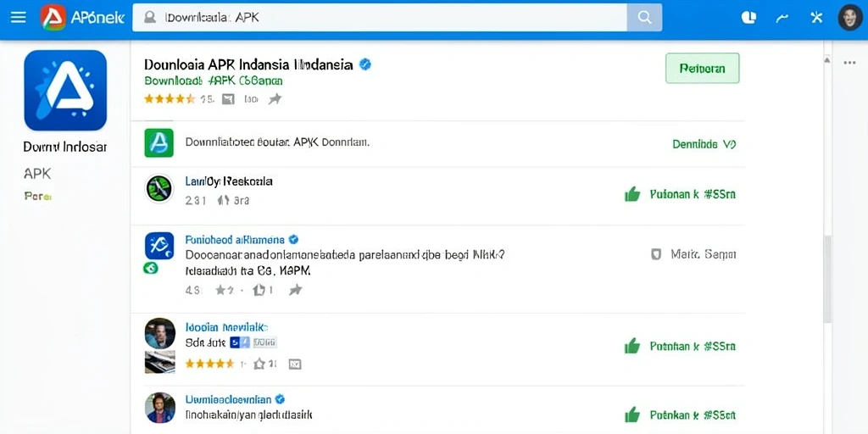Click the APonek logo icon
This screenshot has height=434, width=868.
coord(53,17)
